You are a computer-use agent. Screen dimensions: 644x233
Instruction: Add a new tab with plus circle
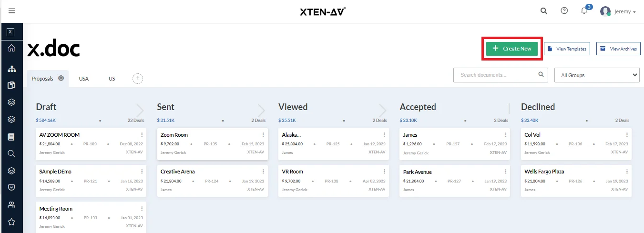click(x=138, y=79)
